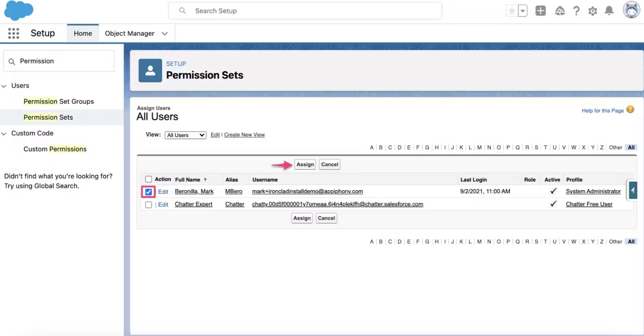Click the Profile column header
644x336 pixels.
(574, 180)
